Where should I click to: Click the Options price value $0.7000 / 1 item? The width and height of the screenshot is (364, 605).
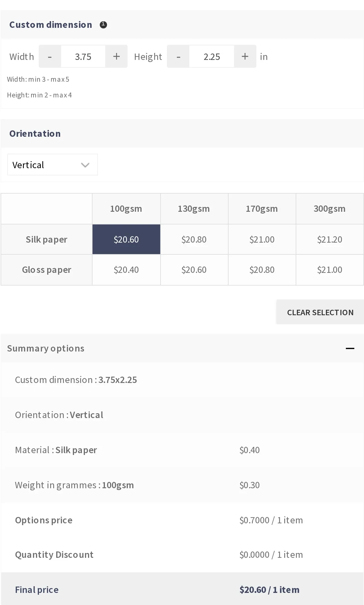[x=271, y=520]
